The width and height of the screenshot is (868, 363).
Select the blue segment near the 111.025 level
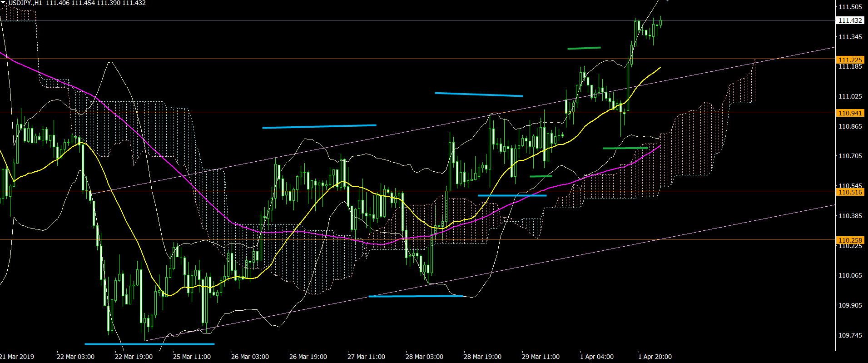pyautogui.click(x=479, y=94)
